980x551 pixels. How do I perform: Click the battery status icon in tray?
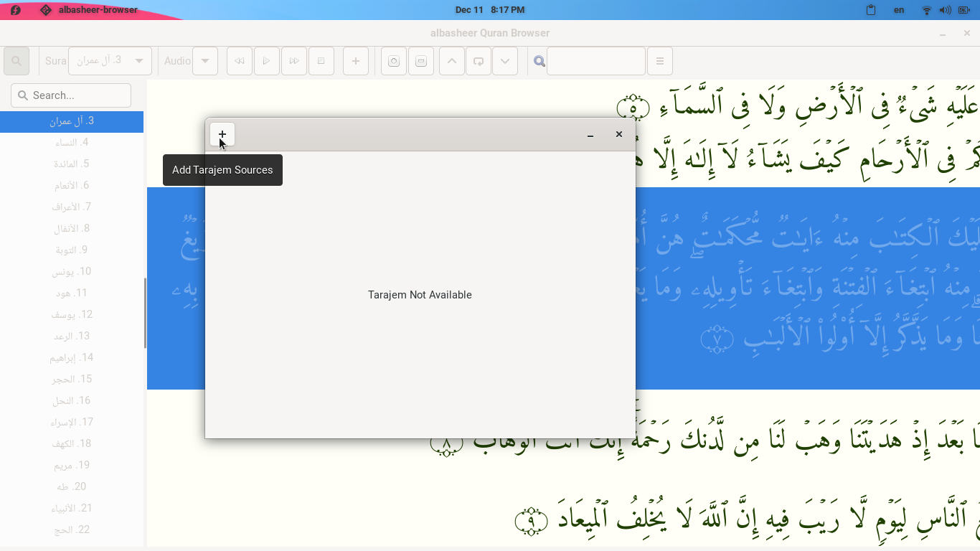[963, 10]
